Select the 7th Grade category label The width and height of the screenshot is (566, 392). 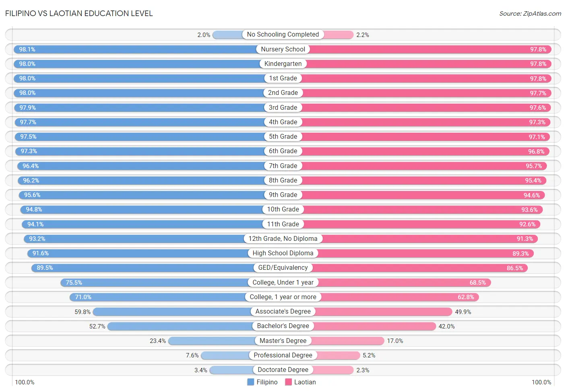click(283, 166)
